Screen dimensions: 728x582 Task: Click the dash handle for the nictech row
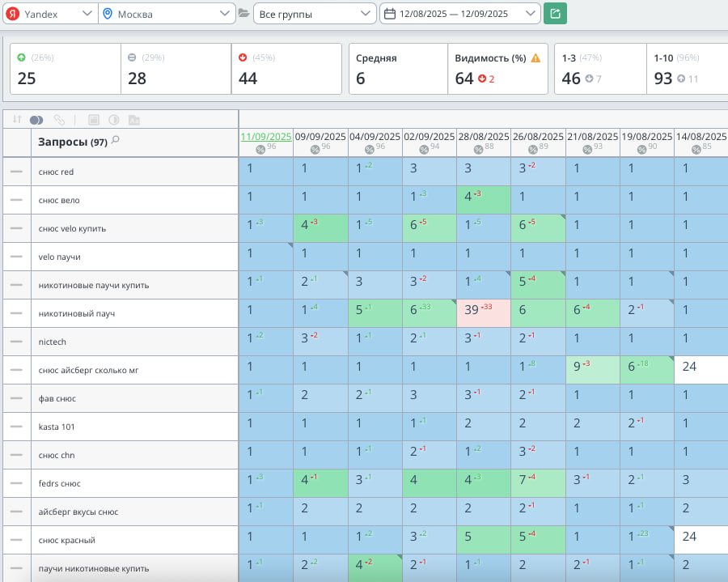(x=16, y=342)
